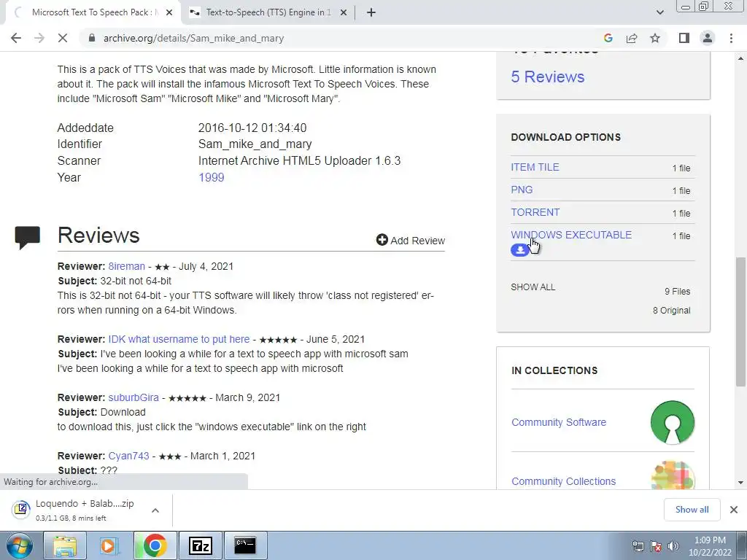Click the Reviews speech bubble icon
Image resolution: width=747 pixels, height=560 pixels.
pyautogui.click(x=27, y=238)
